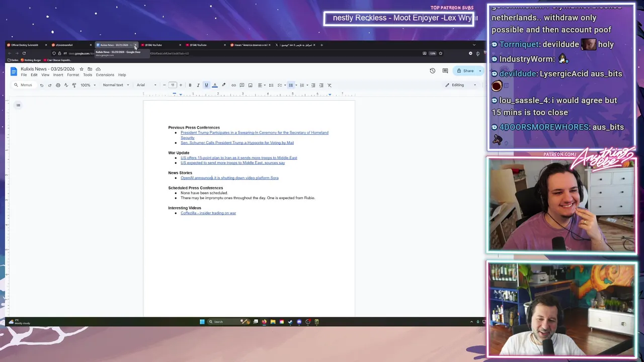Open the Format menu

point(73,75)
